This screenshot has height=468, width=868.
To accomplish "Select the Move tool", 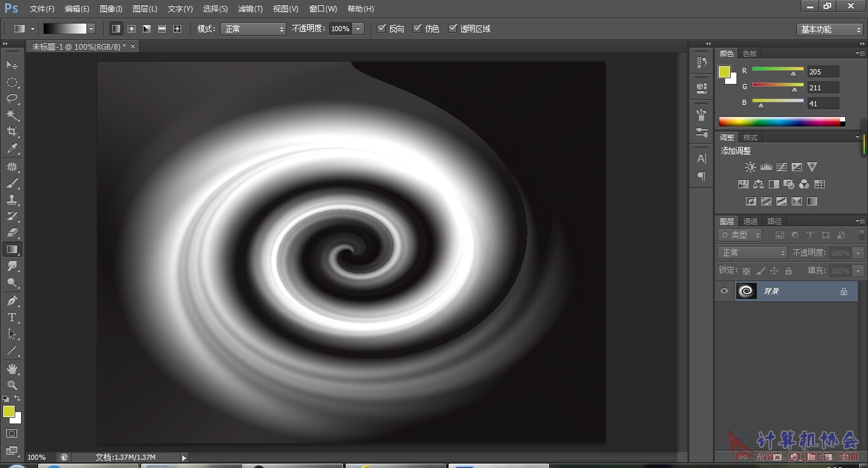I will (x=12, y=65).
